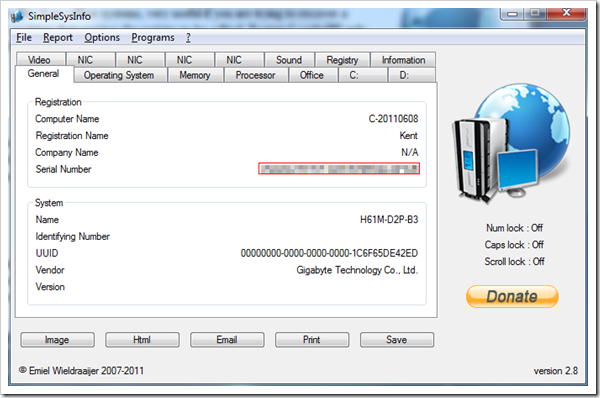Minimize the SimpleSysInfo window
600x398 pixels.
click(x=512, y=14)
